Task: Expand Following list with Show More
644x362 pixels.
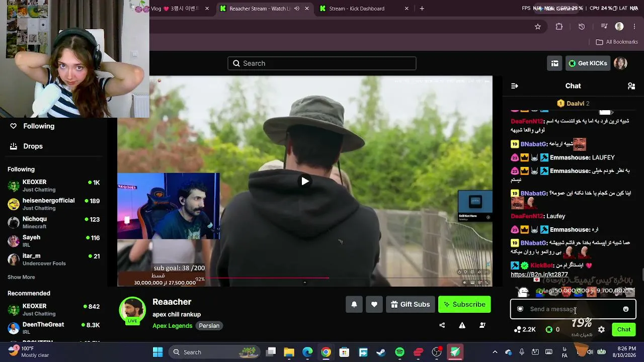Action: [21, 277]
